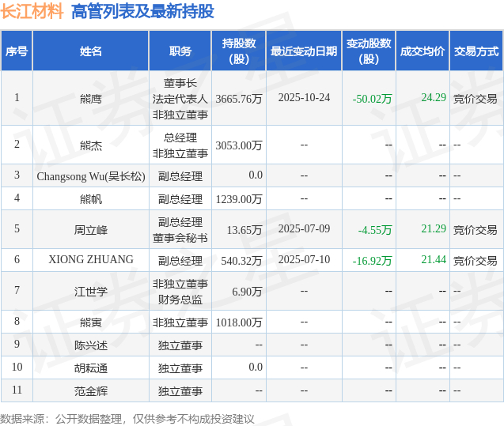Image resolution: width=504 pixels, height=426 pixels.
Task: Click 竞价交易 in the 周立峰 row
Action: 475,230
